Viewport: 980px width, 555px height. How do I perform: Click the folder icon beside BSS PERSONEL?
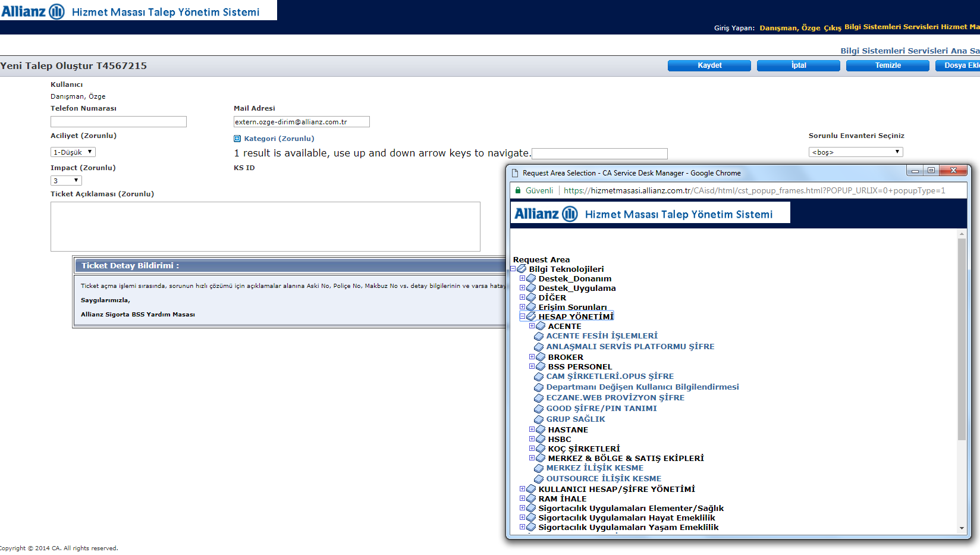541,366
